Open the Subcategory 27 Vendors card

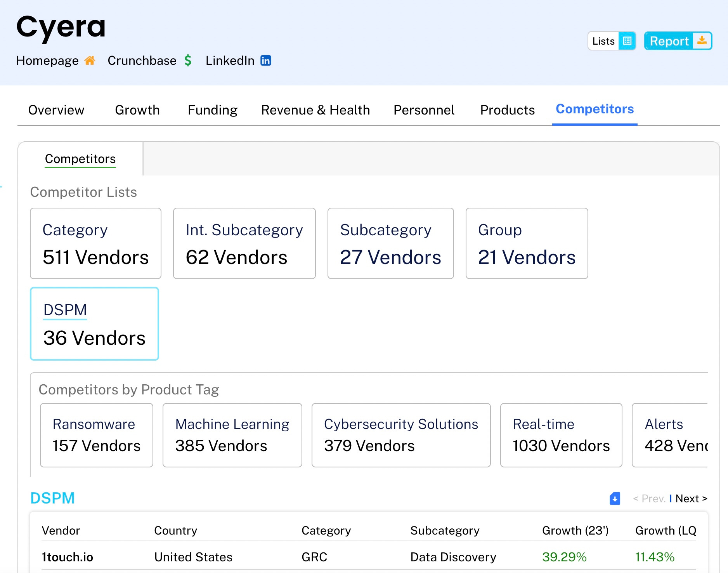tap(391, 243)
